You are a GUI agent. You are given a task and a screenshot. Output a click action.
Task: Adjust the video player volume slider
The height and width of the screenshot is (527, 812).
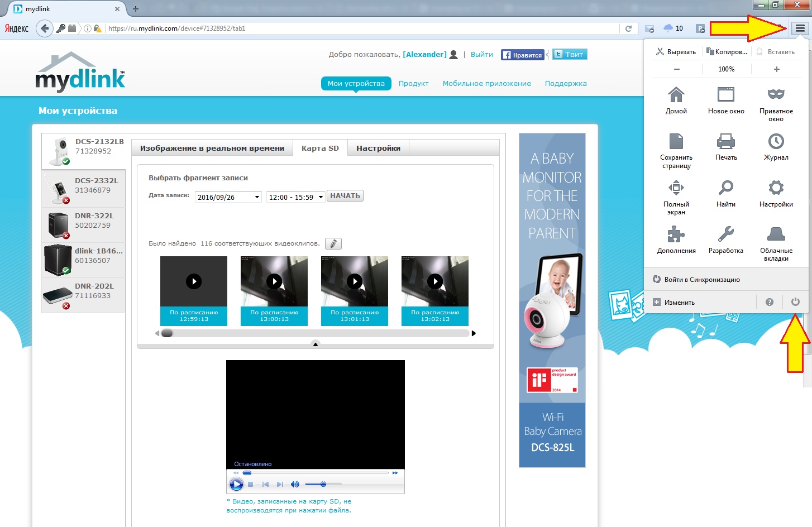tap(323, 484)
